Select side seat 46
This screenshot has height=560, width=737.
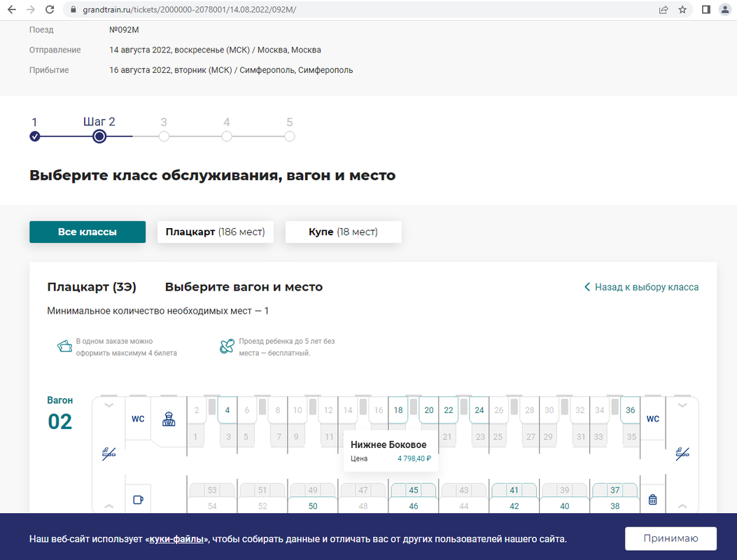coord(414,506)
